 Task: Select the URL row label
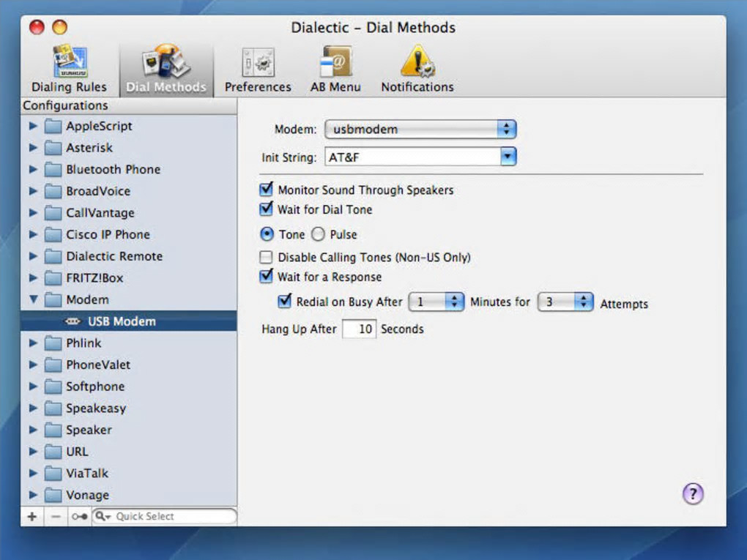click(x=77, y=452)
